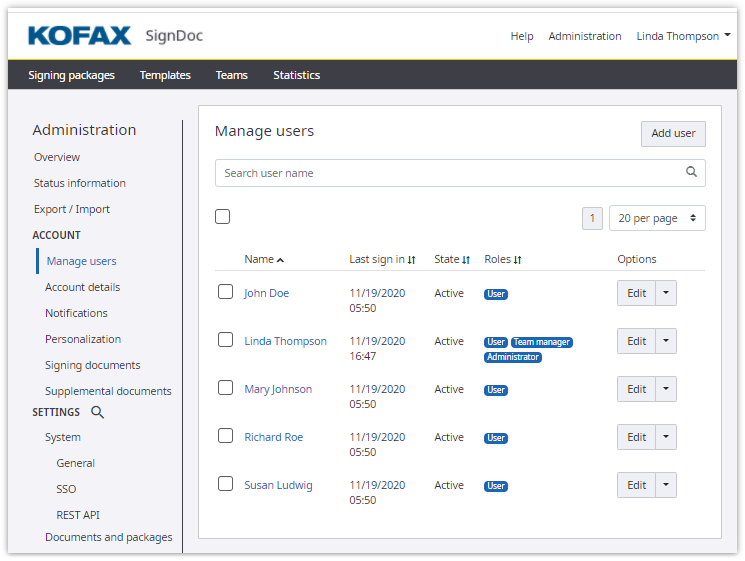
Task: Click the search magnifier icon in user search
Action: tap(691, 172)
